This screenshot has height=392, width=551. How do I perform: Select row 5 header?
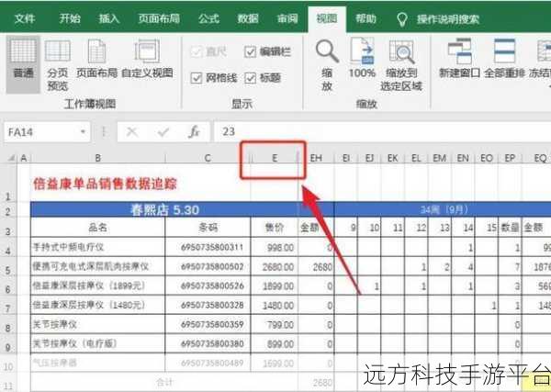[x=8, y=267]
